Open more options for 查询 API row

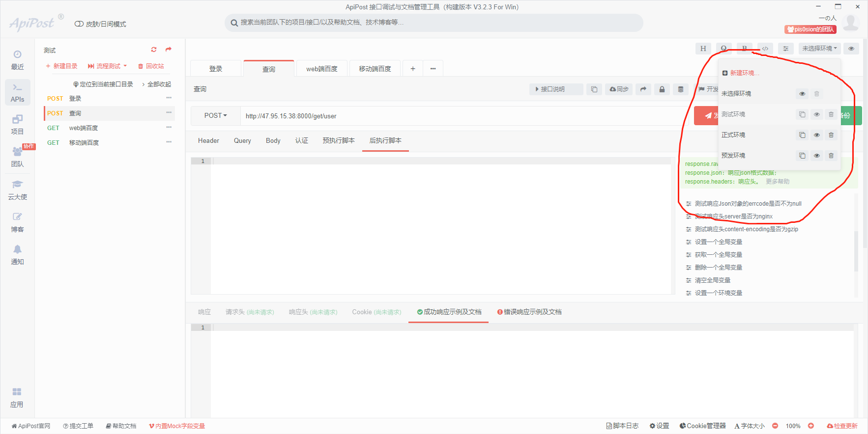click(x=169, y=113)
